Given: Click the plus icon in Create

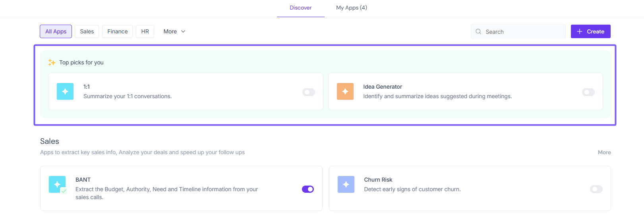Looking at the screenshot, I should 580,31.
